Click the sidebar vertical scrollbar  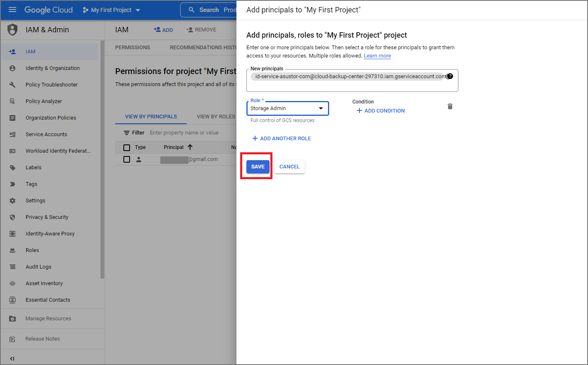pos(102,159)
